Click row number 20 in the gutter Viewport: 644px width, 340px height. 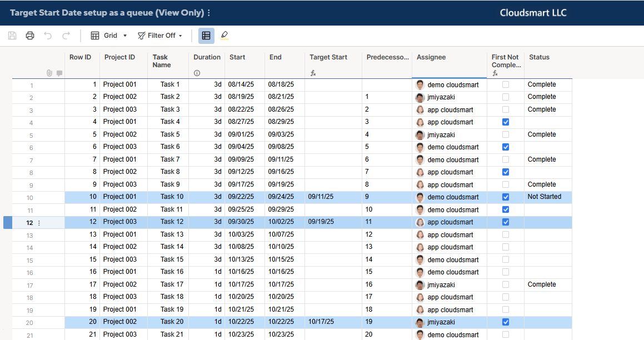(x=29, y=323)
